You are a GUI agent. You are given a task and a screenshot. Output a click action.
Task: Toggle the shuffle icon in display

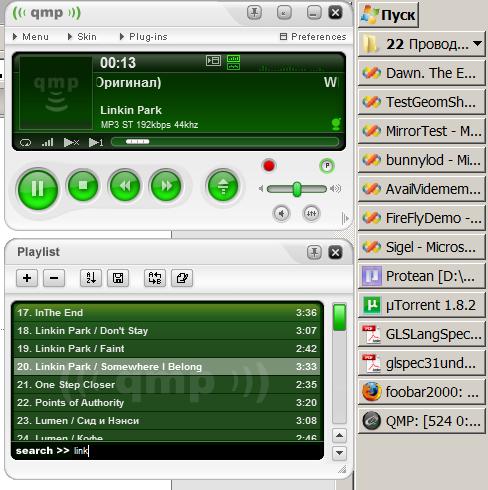[x=71, y=143]
